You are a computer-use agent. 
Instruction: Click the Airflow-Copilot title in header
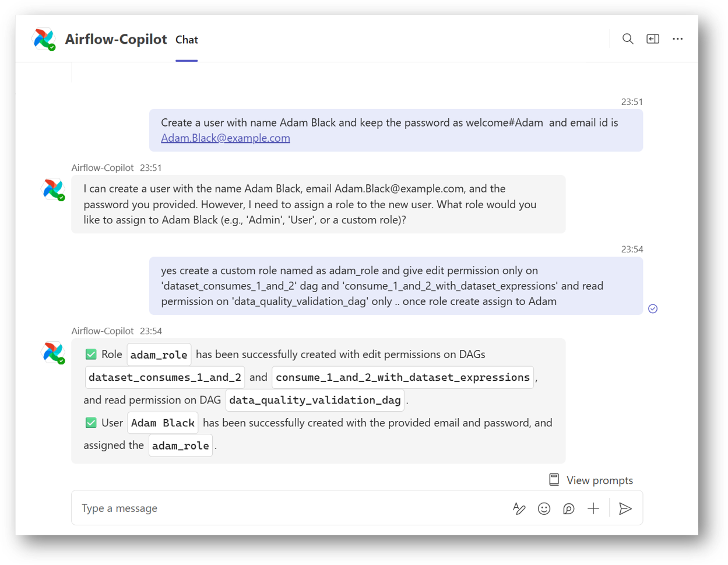click(116, 39)
